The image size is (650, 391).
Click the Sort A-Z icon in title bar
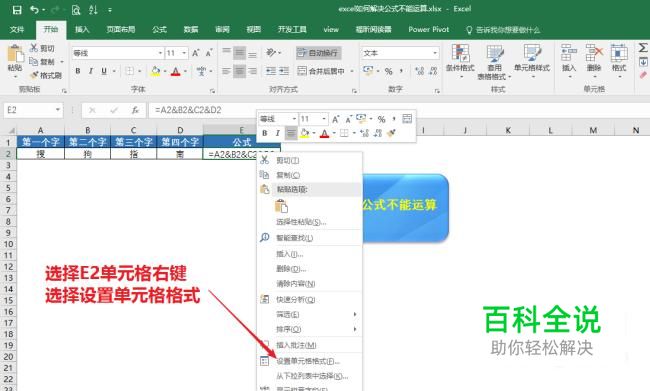[93, 10]
